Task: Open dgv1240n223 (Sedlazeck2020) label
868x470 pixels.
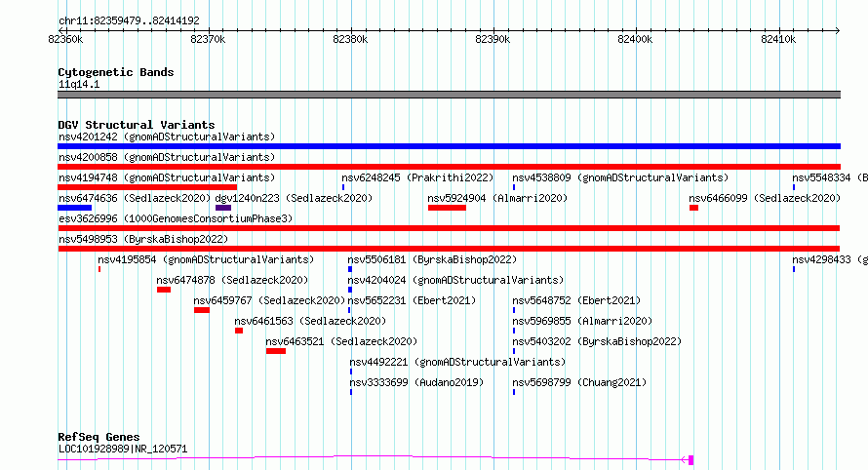Action: click(x=294, y=198)
